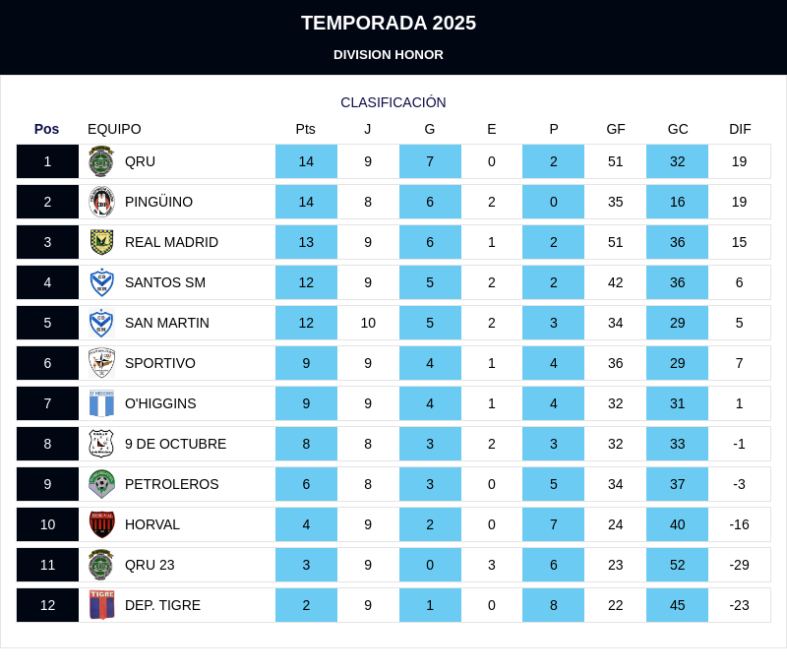The image size is (787, 672).
Task: Select the DIF column header
Action: click(x=740, y=129)
